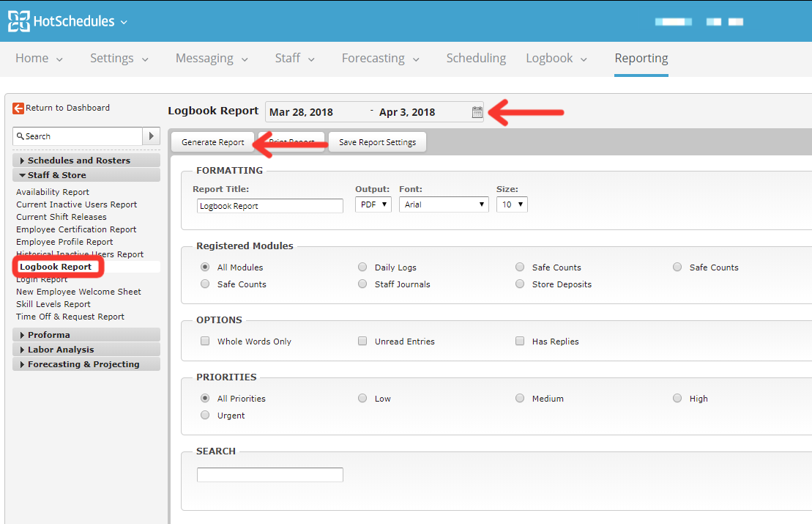Open the Home menu

pyautogui.click(x=39, y=59)
